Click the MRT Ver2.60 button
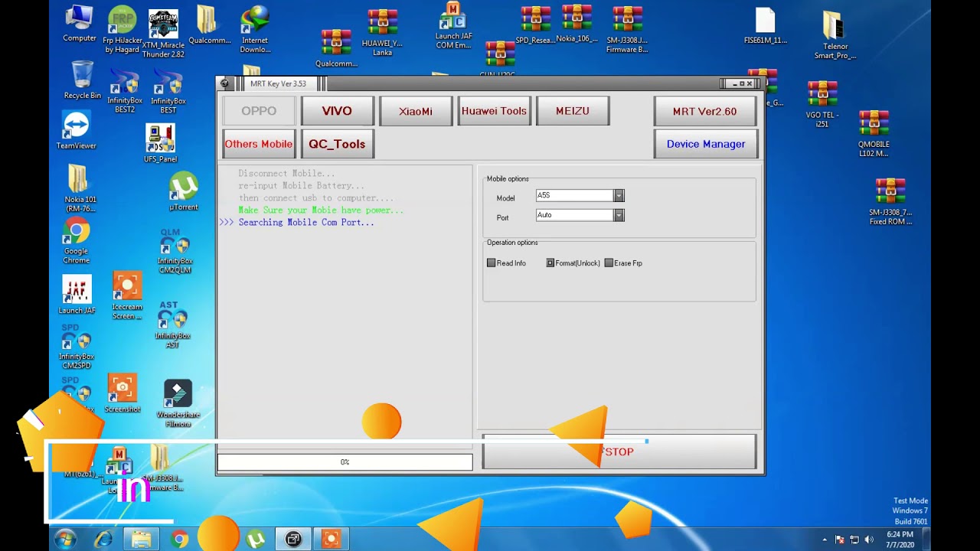Screen dimensions: 980x551 [x=705, y=111]
